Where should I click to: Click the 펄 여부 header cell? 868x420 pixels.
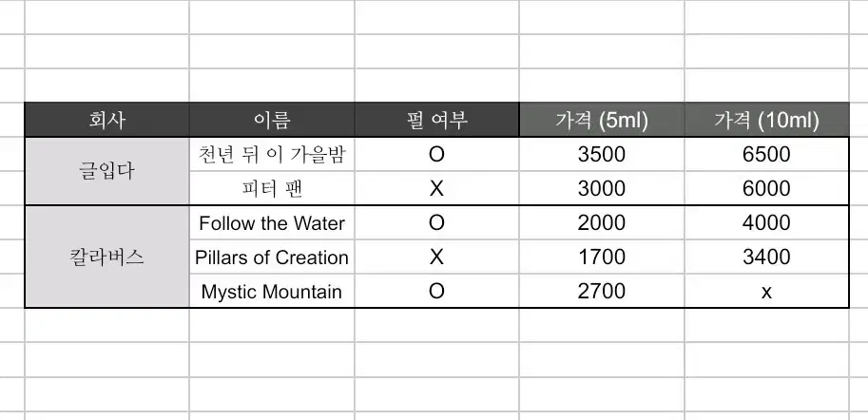[436, 120]
